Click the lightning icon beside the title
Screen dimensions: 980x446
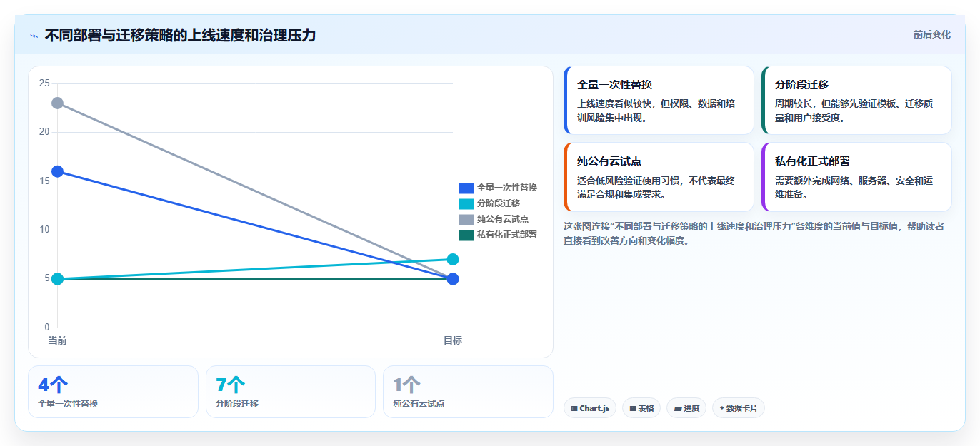click(x=34, y=36)
